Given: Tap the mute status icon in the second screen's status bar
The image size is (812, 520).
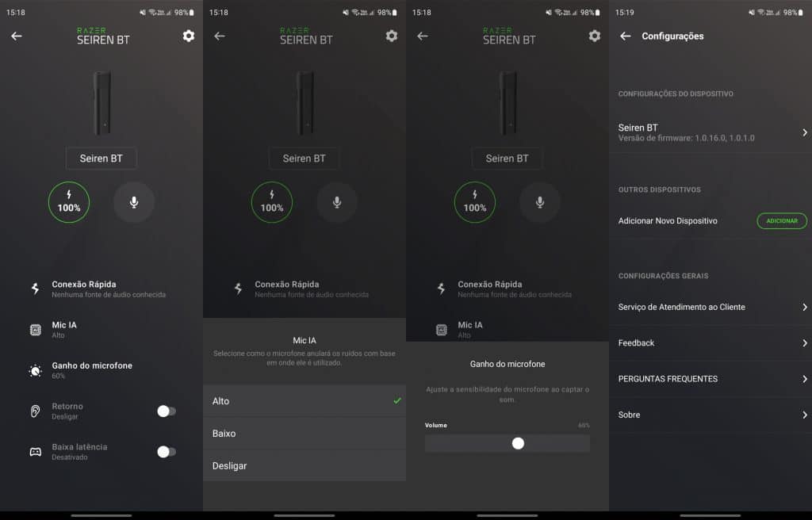Looking at the screenshot, I should [346, 13].
